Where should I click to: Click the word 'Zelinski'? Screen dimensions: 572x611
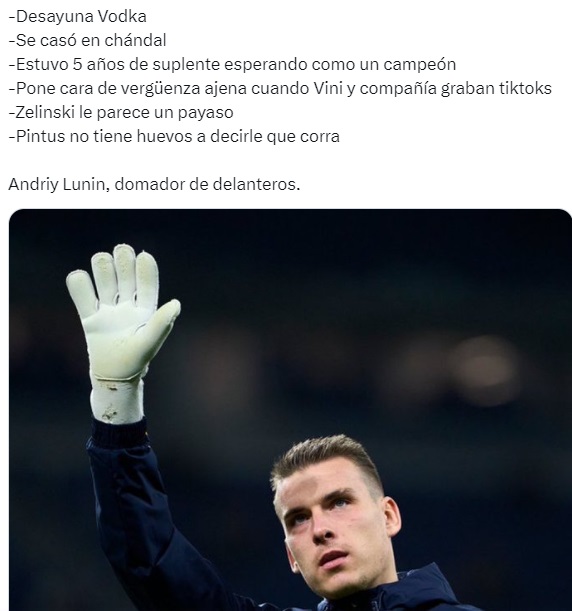(x=45, y=113)
